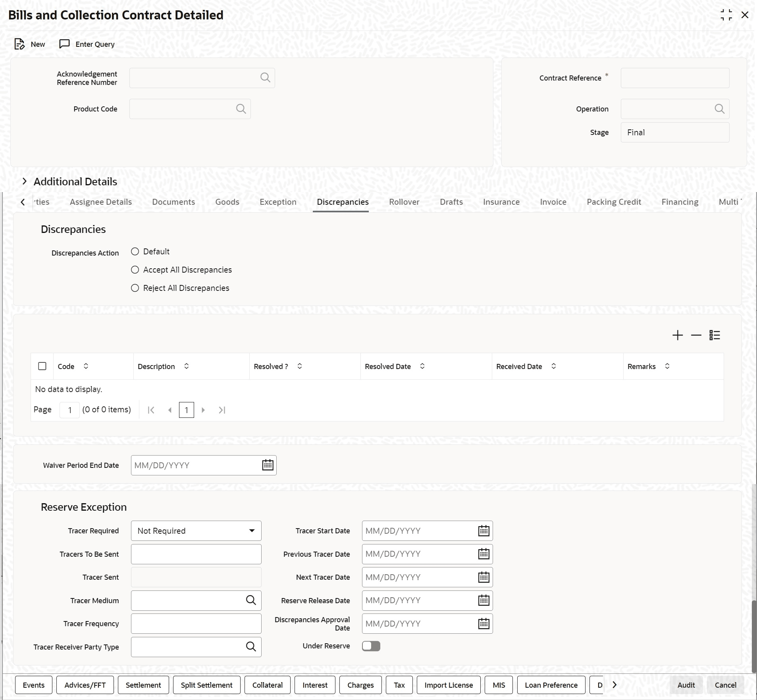This screenshot has height=700, width=757.
Task: Check the select-all checkbox in table header
Action: coord(42,366)
